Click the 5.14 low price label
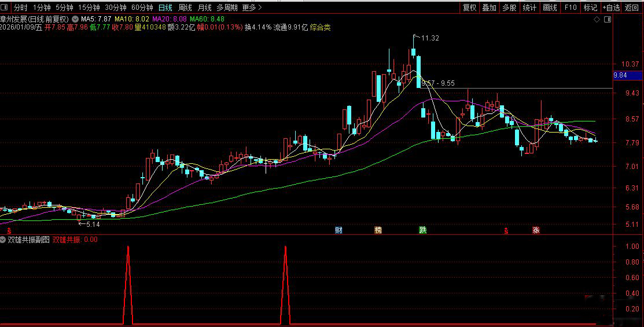 pos(93,225)
